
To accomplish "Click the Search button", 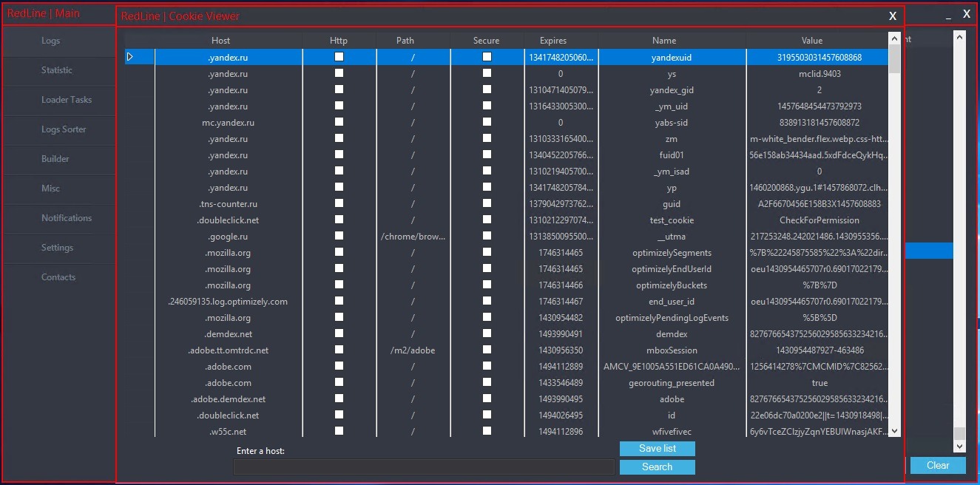I will pos(658,467).
